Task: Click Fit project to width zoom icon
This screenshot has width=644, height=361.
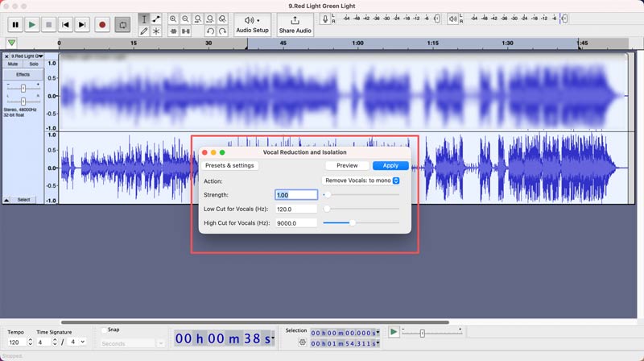Action: pyautogui.click(x=210, y=19)
